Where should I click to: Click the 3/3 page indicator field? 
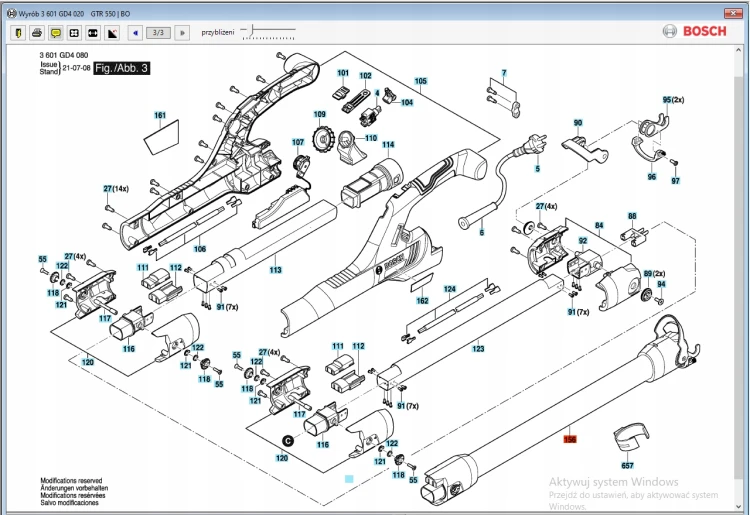tap(158, 33)
